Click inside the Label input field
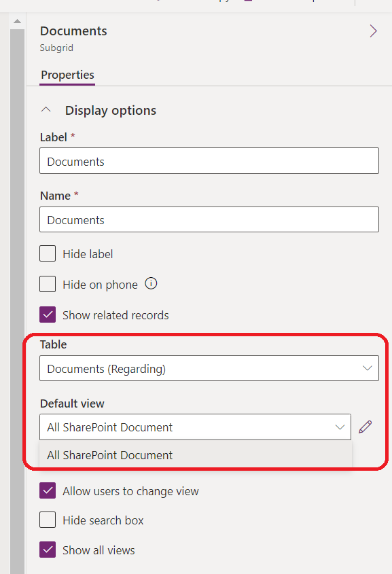 tap(204, 161)
